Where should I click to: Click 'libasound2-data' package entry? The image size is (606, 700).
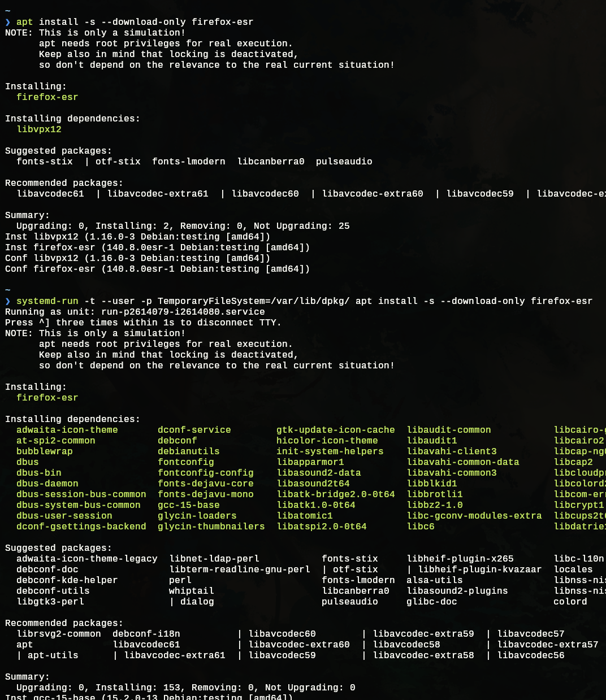(x=319, y=473)
